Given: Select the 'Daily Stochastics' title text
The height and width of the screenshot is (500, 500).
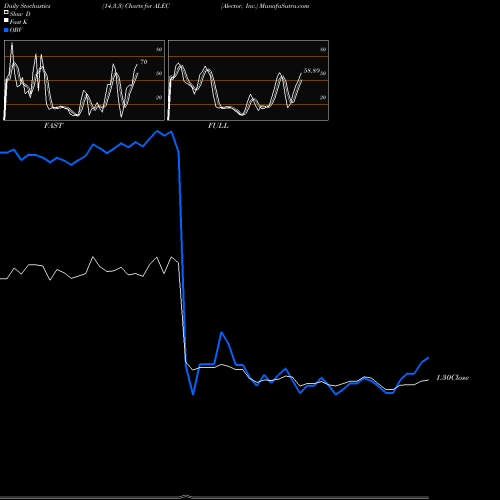Looking at the screenshot, I should pyautogui.click(x=27, y=6).
